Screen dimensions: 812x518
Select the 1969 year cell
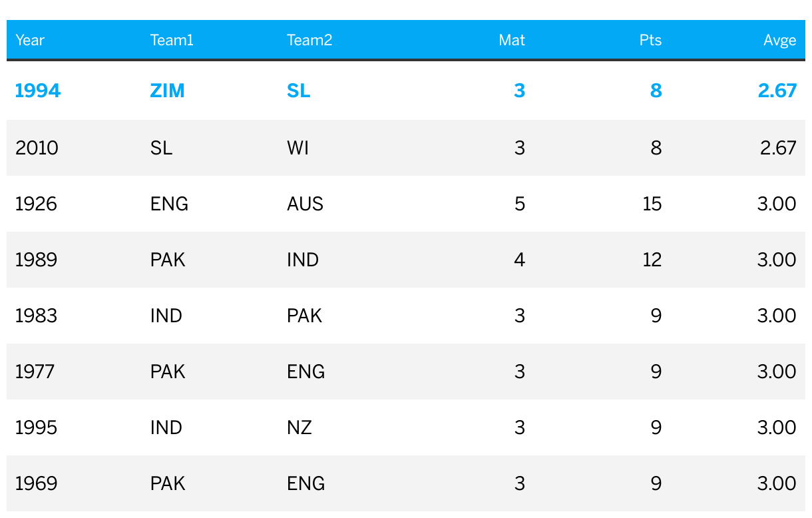(x=36, y=483)
